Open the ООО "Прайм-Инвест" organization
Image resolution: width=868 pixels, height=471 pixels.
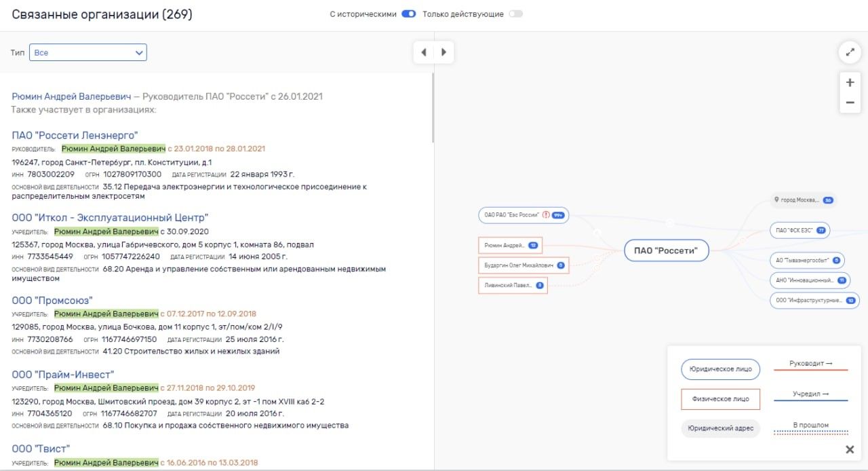pos(63,374)
